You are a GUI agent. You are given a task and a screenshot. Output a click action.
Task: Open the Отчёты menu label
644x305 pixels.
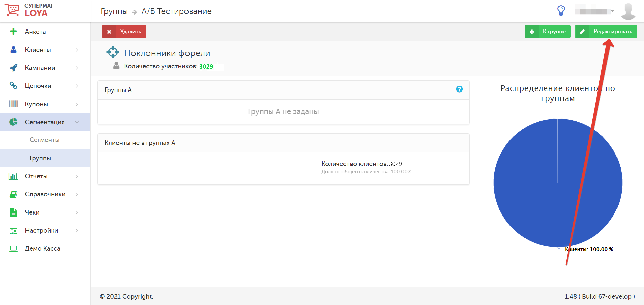(x=36, y=176)
